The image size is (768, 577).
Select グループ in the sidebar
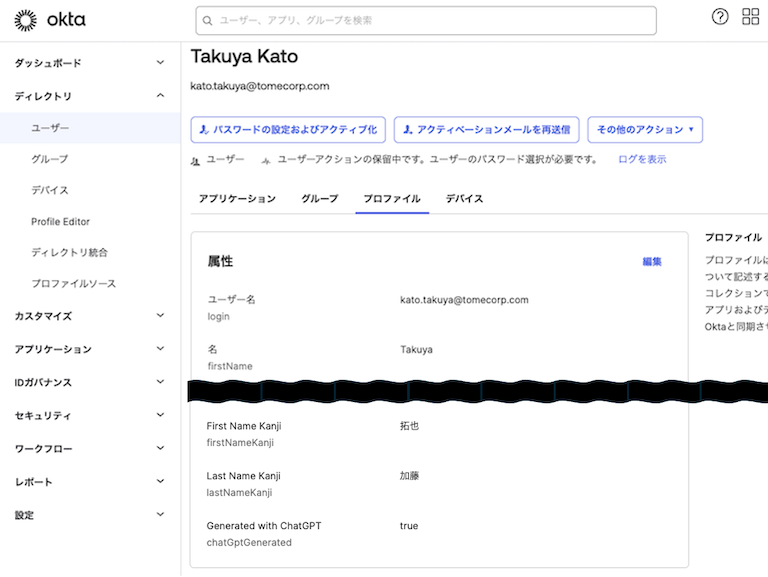point(49,159)
